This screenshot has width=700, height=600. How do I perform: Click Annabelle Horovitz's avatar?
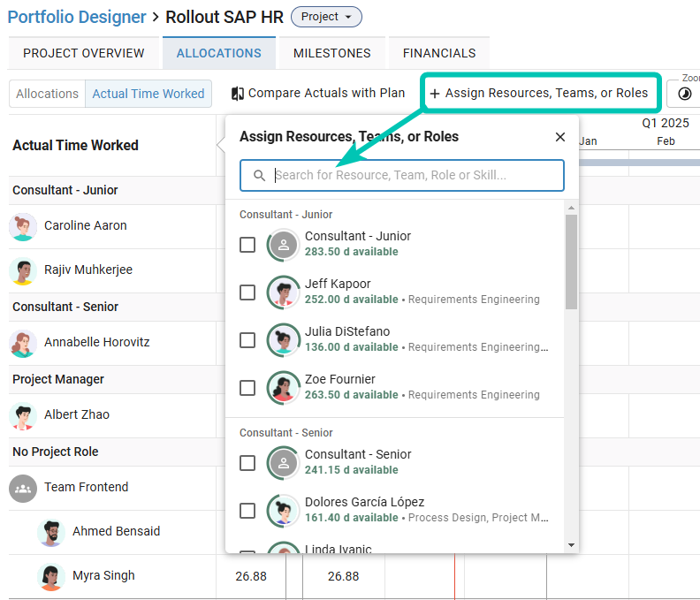[x=23, y=344]
